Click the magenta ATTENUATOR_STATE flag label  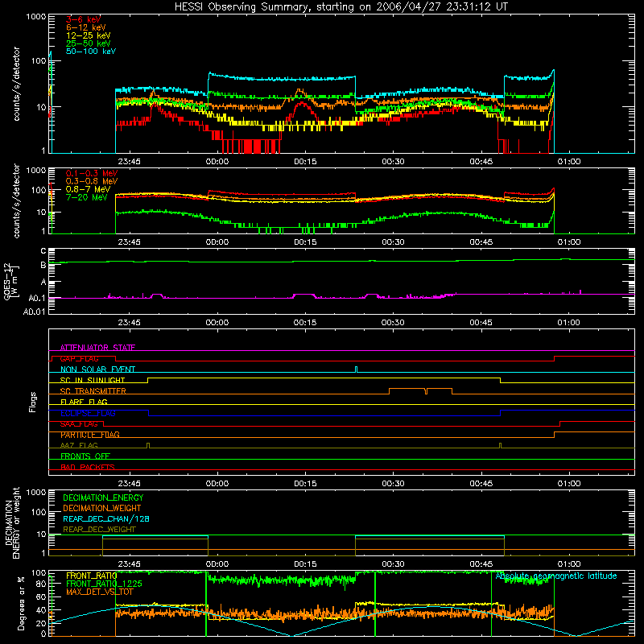point(97,348)
